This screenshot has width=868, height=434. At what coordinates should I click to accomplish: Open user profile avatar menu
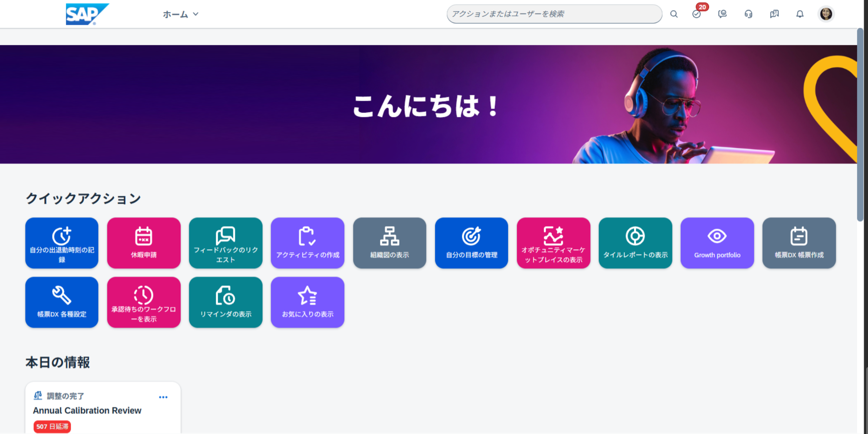click(x=826, y=14)
